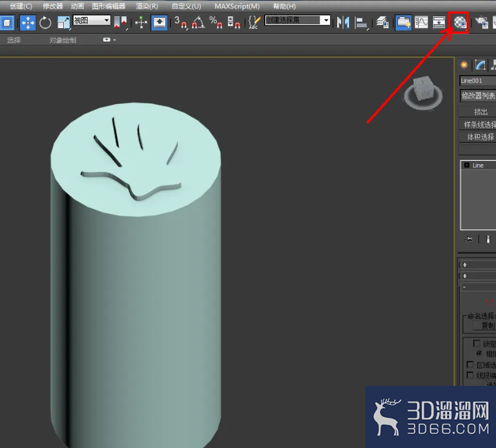Open the 创建(C) menu
Image resolution: width=496 pixels, height=448 pixels.
tap(21, 7)
